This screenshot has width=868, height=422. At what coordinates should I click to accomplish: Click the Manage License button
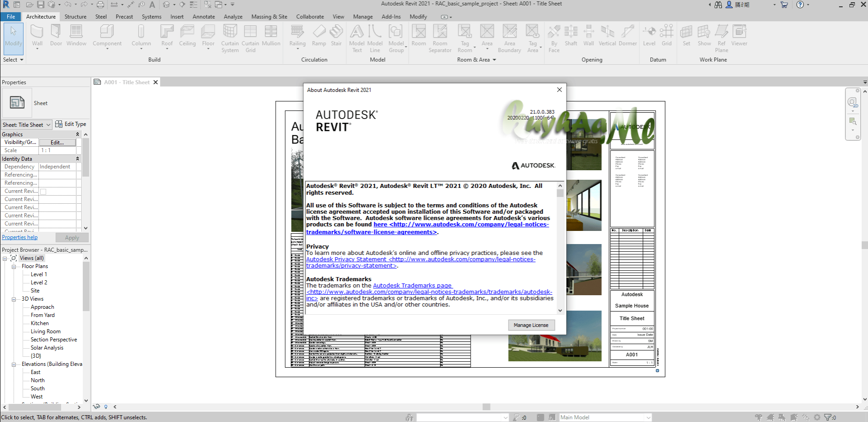[x=531, y=325]
